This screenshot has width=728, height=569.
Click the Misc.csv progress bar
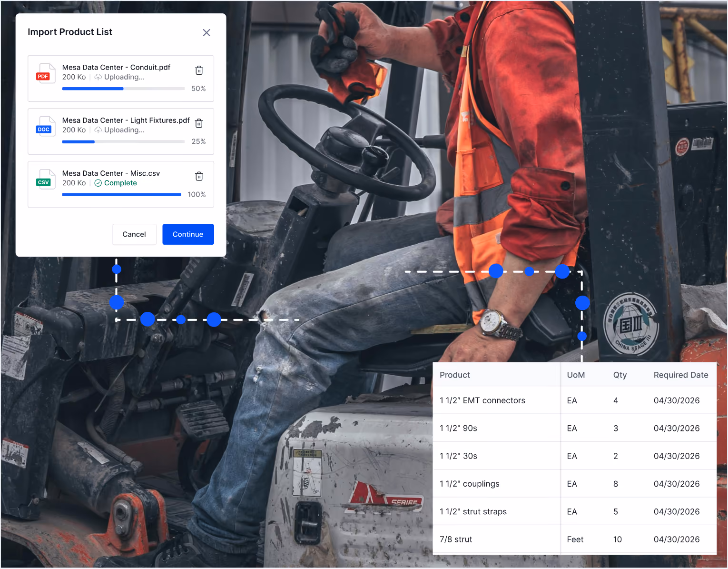tap(122, 194)
